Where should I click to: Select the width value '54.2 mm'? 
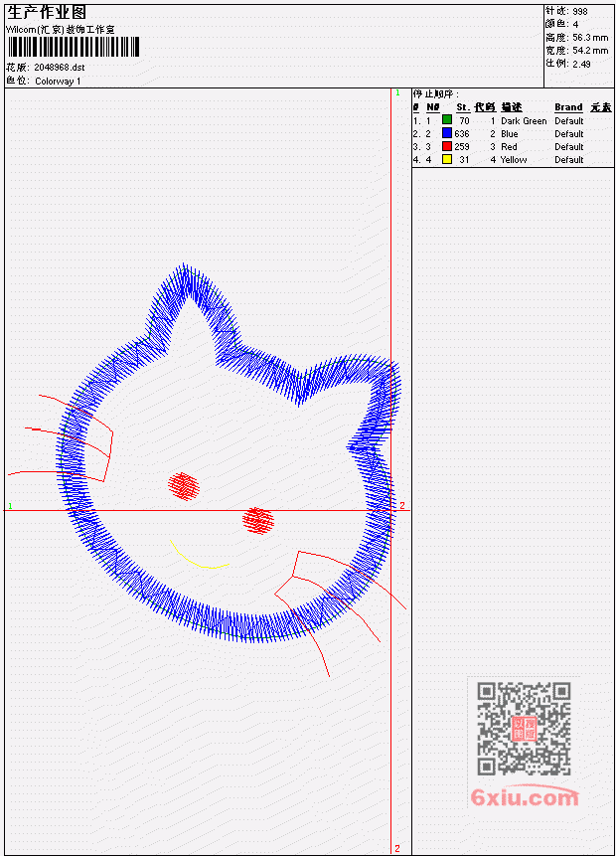[590, 51]
